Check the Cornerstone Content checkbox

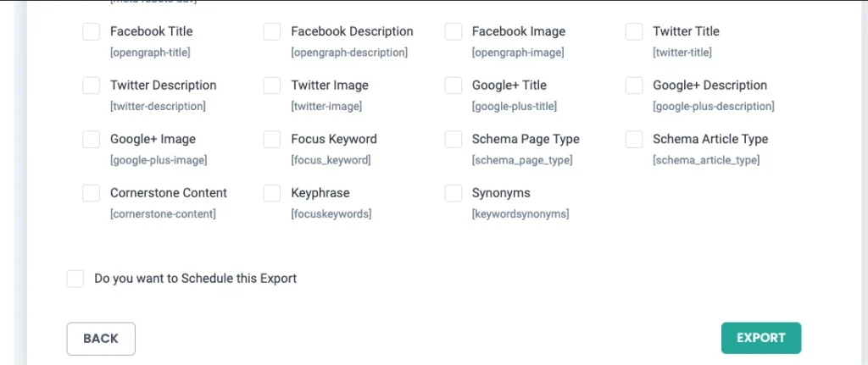[92, 193]
